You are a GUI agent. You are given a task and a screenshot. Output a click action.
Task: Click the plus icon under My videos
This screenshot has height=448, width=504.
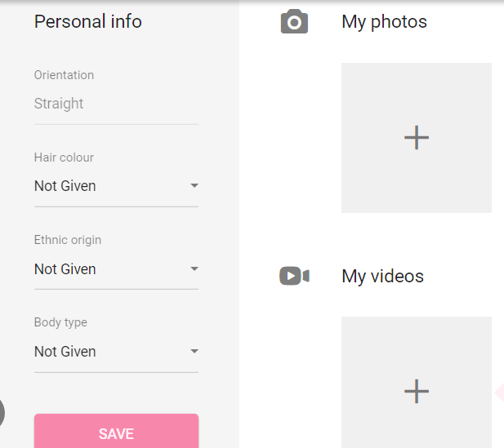(417, 391)
